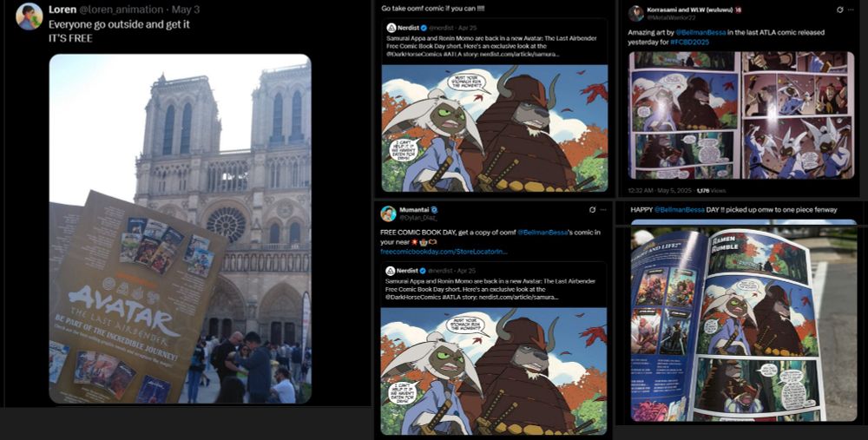Open Nerdist name in the top quoted tweet
Viewport: 868px width, 440px height.
(408, 28)
